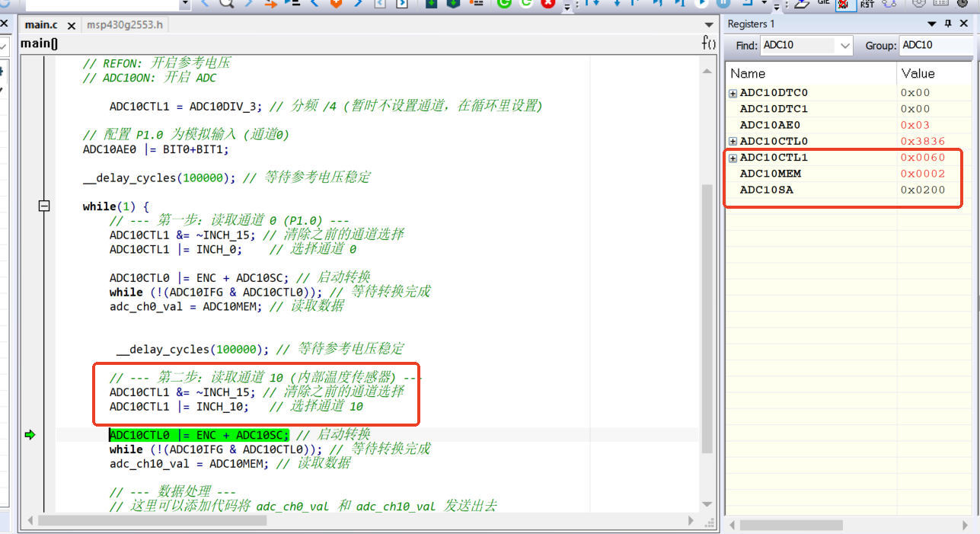
Task: Click the ADC10SA value 0x0200
Action: [x=923, y=190]
